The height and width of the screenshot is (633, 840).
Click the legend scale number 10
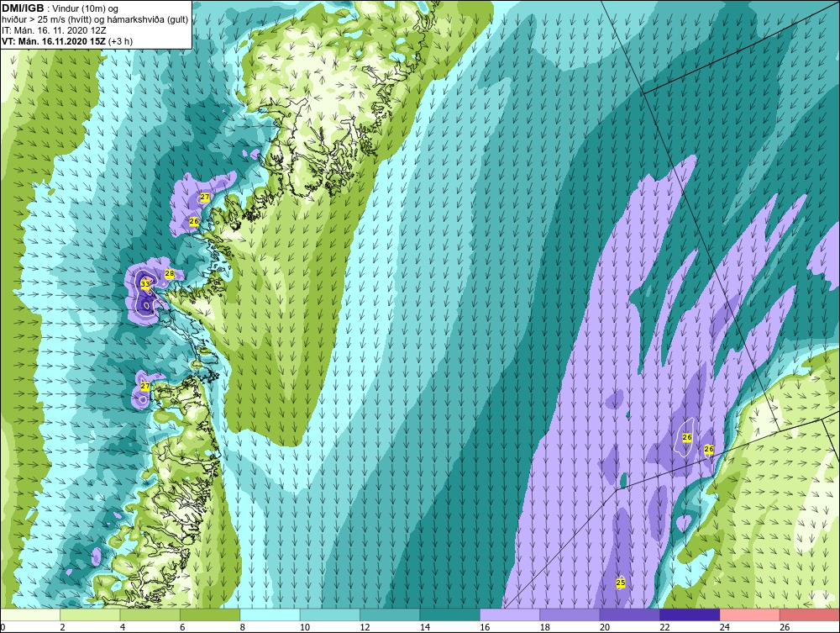coord(305,627)
